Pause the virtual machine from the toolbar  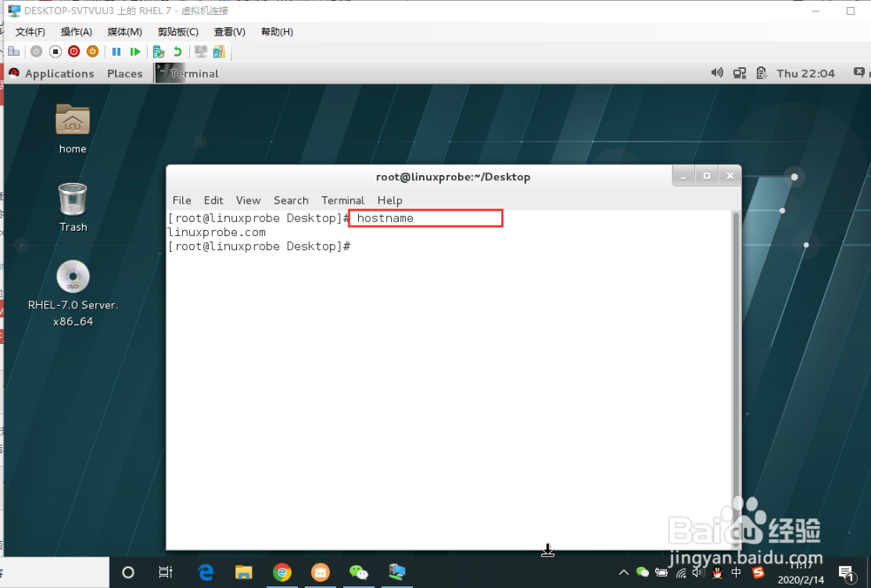(116, 51)
